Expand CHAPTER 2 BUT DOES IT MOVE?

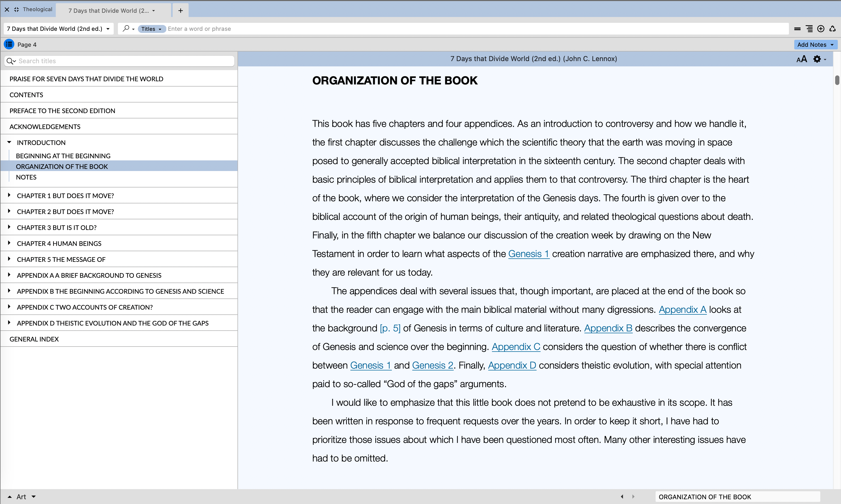[9, 211]
